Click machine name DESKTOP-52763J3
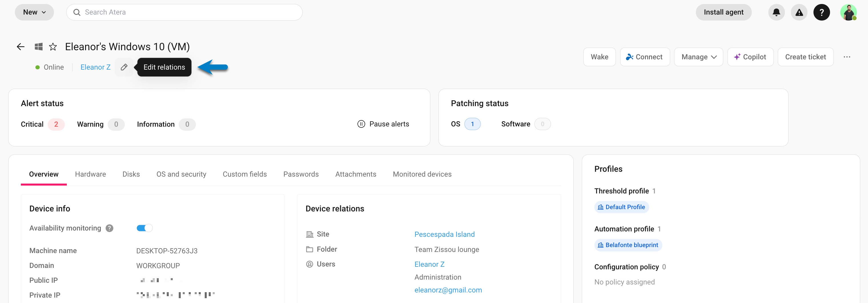This screenshot has width=868, height=303. 167,251
